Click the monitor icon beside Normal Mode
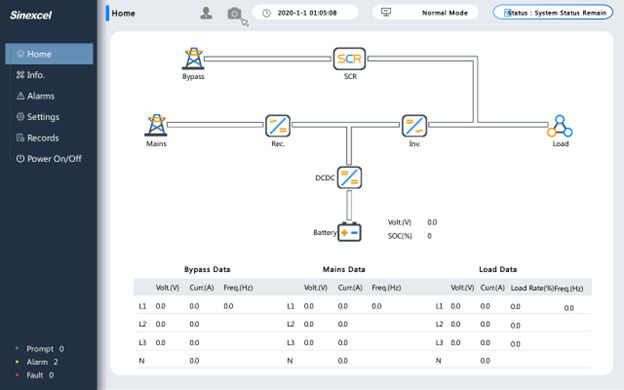 (386, 12)
